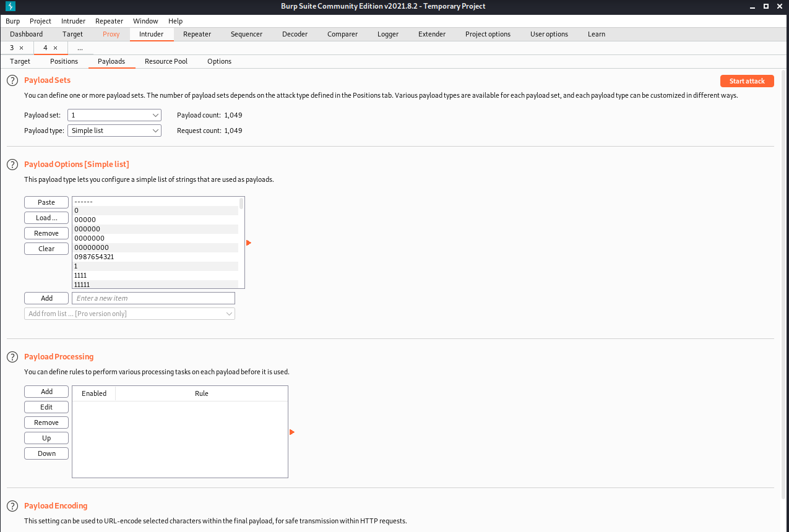Open Intruder Resource Pool sub-tab
The width and height of the screenshot is (789, 532).
pos(166,61)
